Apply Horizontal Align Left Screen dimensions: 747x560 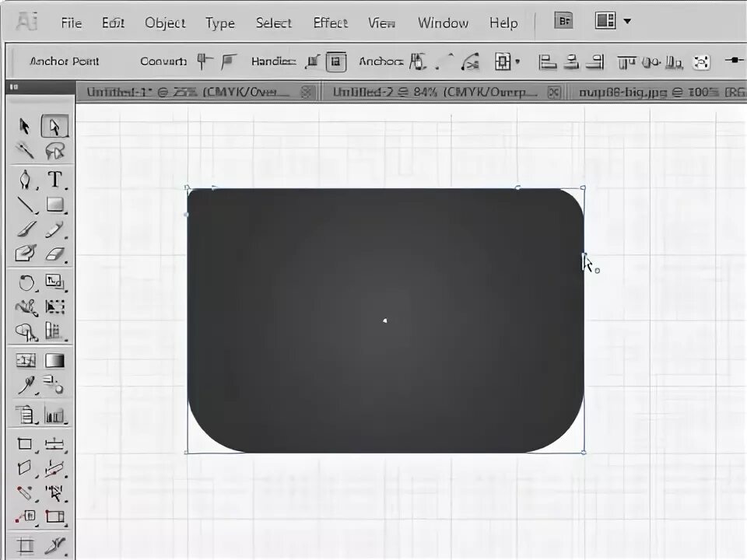point(547,62)
